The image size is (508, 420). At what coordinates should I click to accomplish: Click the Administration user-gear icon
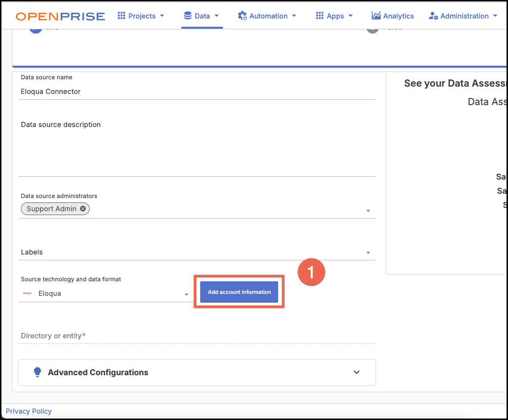tap(433, 16)
